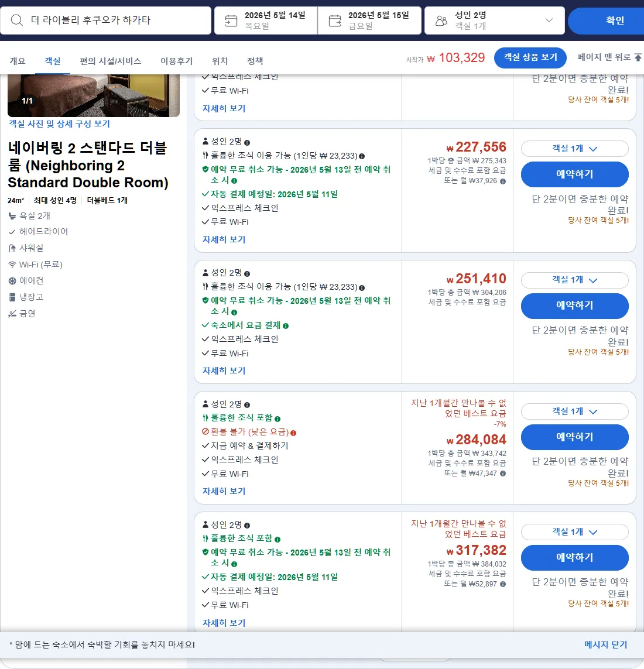Click 자세히 보기 in the ₩251,410 offer
Image resolution: width=644 pixels, height=669 pixels.
(224, 370)
